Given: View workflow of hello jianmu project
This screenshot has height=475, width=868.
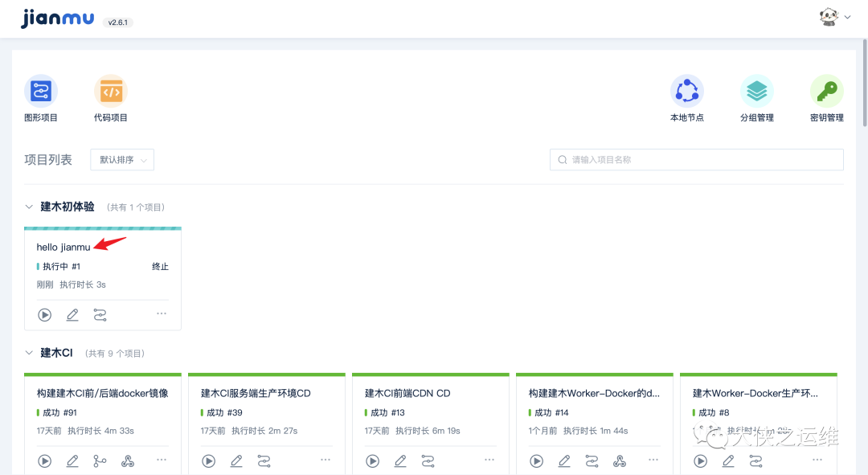Looking at the screenshot, I should (100, 315).
